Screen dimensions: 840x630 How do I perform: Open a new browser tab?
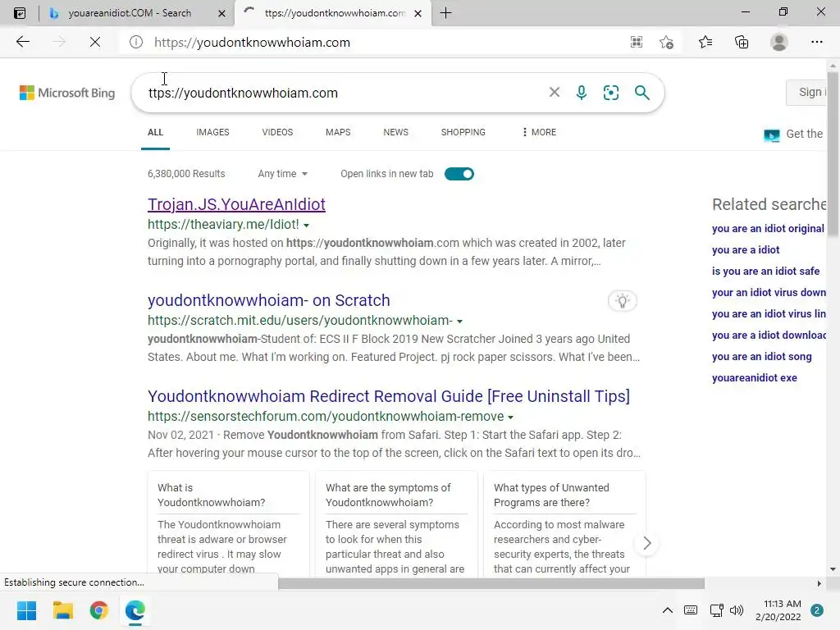tap(445, 13)
